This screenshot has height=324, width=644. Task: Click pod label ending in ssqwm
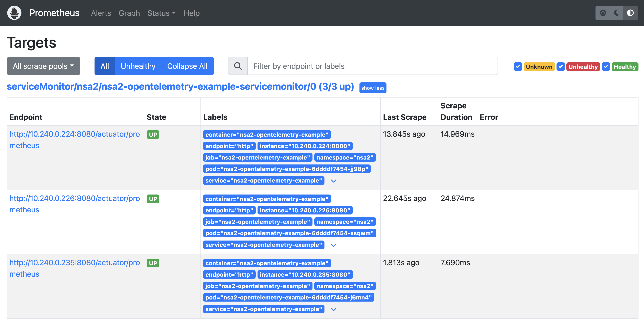point(289,233)
